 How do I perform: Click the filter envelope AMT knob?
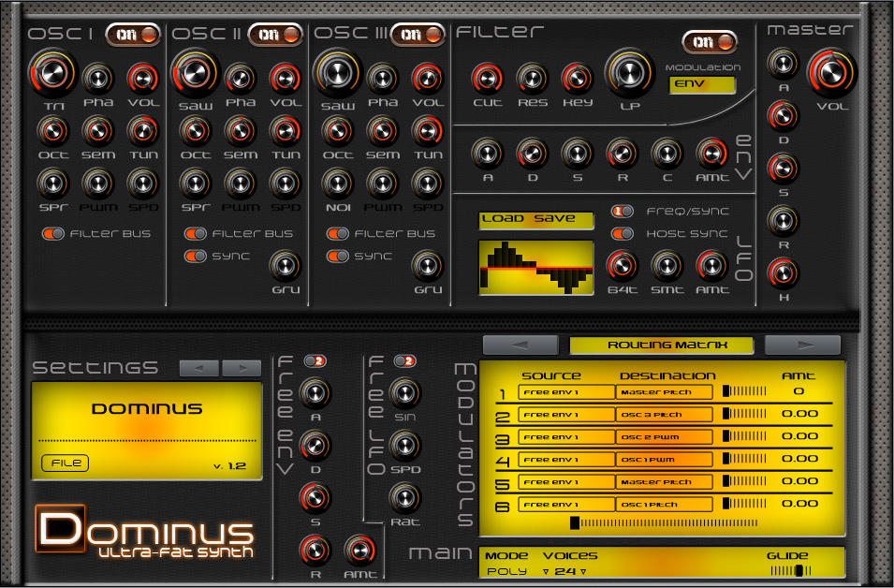tap(711, 153)
